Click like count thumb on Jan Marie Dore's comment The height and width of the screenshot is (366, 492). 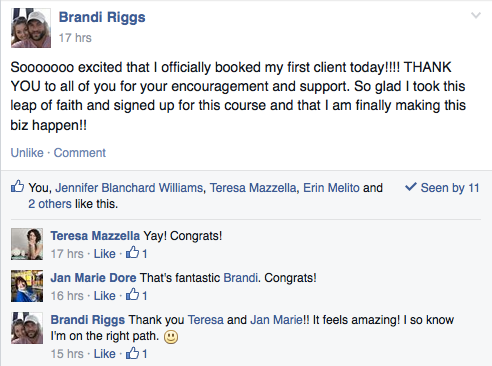pos(132,295)
